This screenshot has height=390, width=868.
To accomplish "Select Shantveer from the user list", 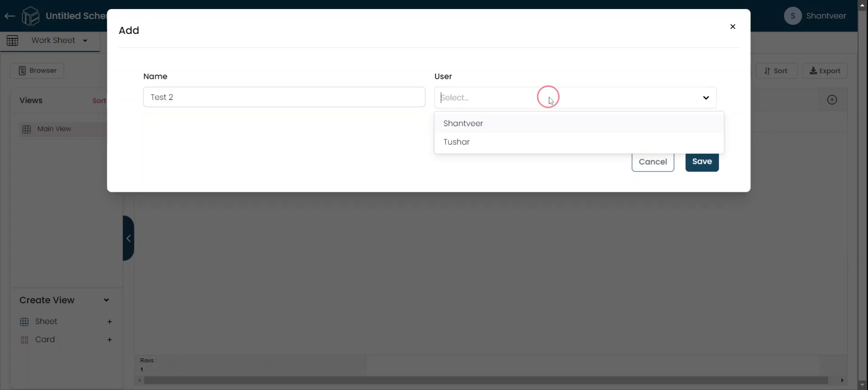I will [463, 124].
